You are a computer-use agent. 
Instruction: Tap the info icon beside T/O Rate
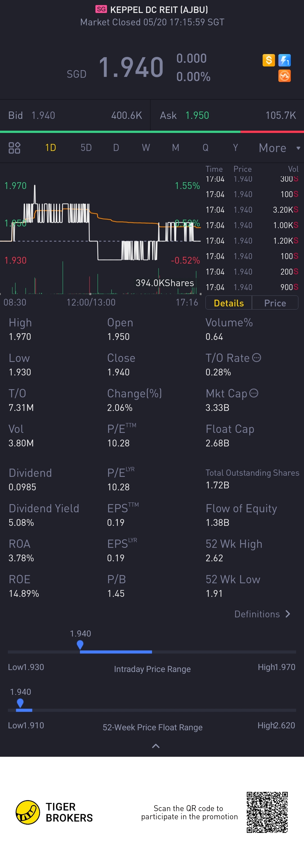[x=256, y=357]
